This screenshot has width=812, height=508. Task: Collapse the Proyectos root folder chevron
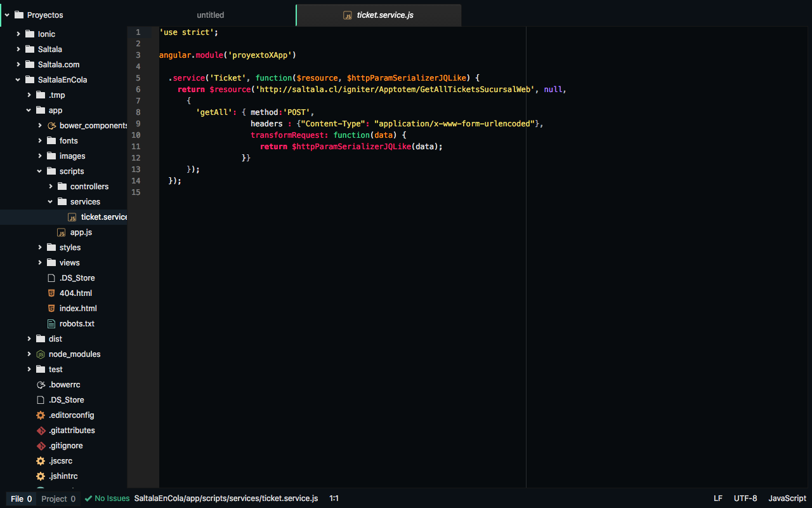pyautogui.click(x=6, y=15)
